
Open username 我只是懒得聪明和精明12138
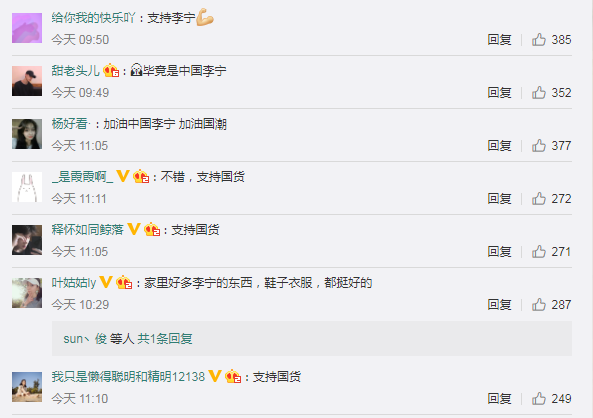tap(128, 376)
